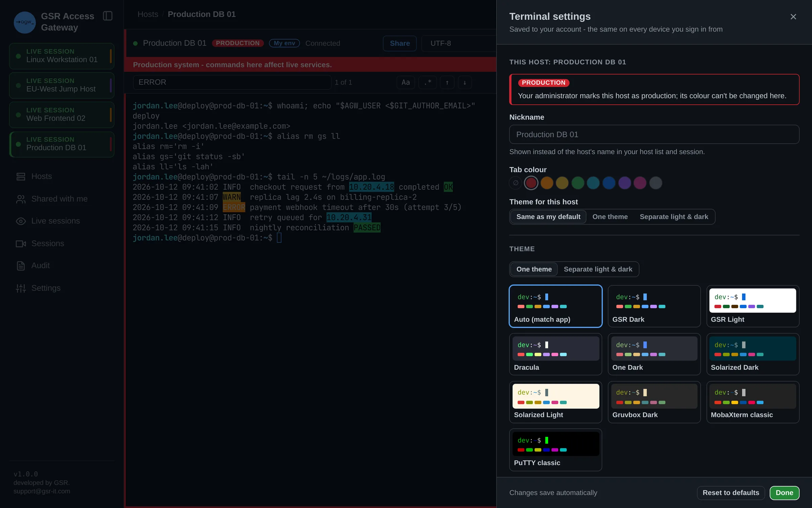Screen dimensions: 812x508
Task: Click the Connected status text
Action: pos(322,43)
